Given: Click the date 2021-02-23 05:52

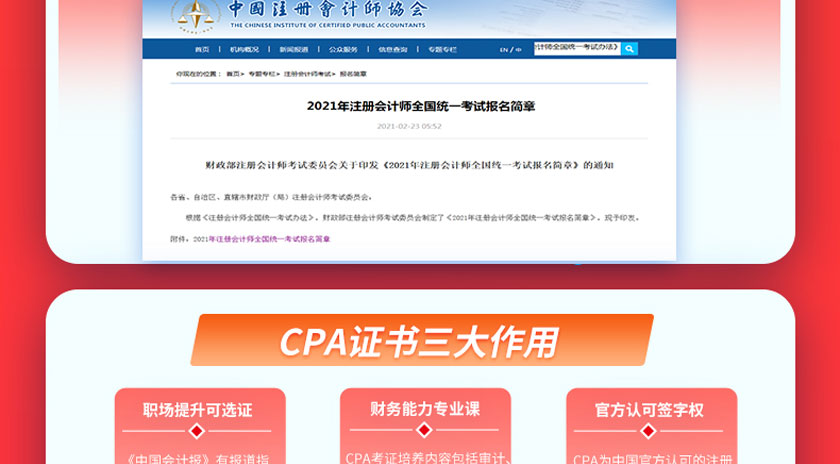Looking at the screenshot, I should [409, 126].
